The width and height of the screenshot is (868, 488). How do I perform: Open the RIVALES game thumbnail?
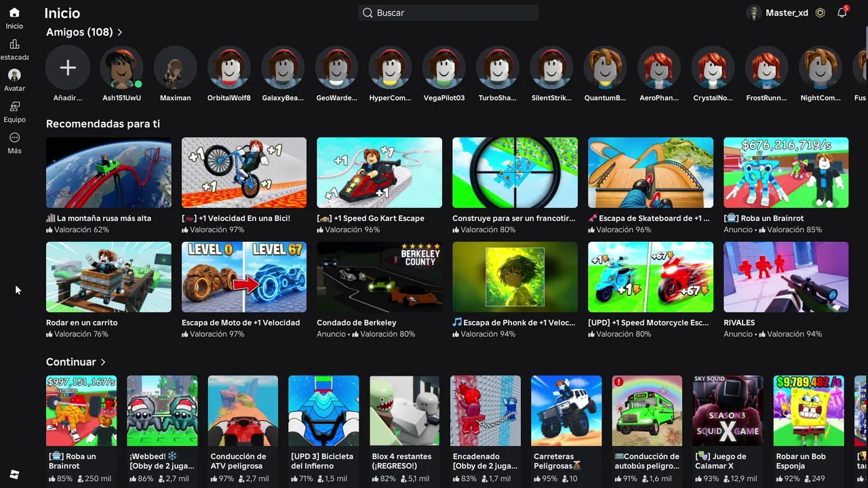click(x=786, y=277)
